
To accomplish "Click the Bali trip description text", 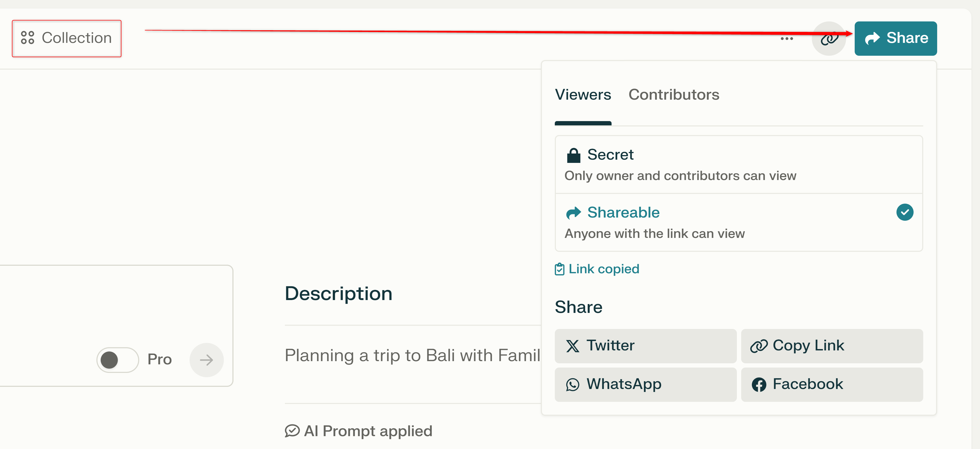I will tap(412, 356).
